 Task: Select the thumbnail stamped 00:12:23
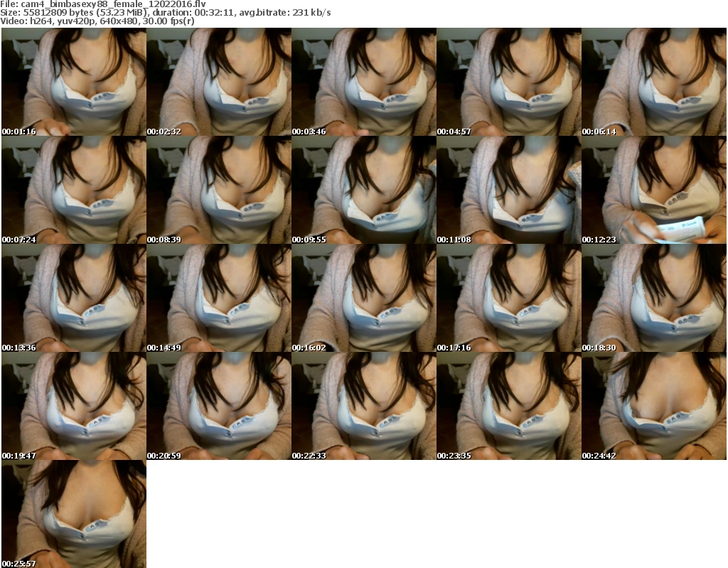[654, 190]
